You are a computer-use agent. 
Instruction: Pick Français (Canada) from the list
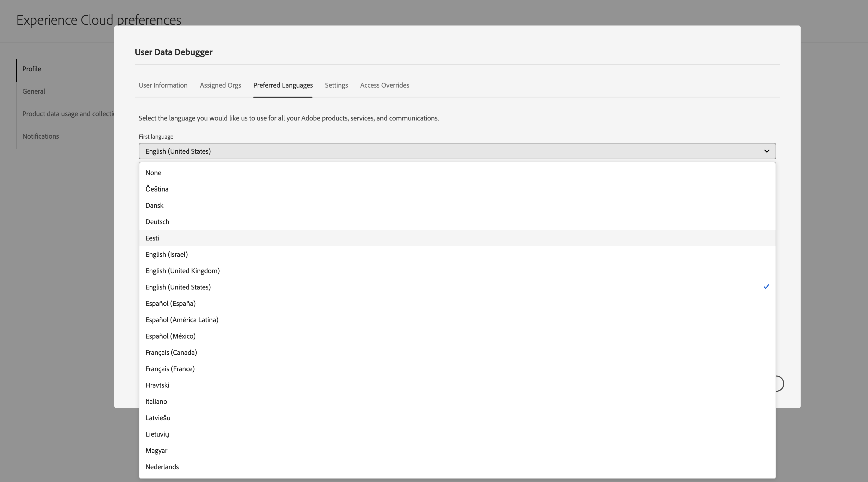[x=171, y=352]
